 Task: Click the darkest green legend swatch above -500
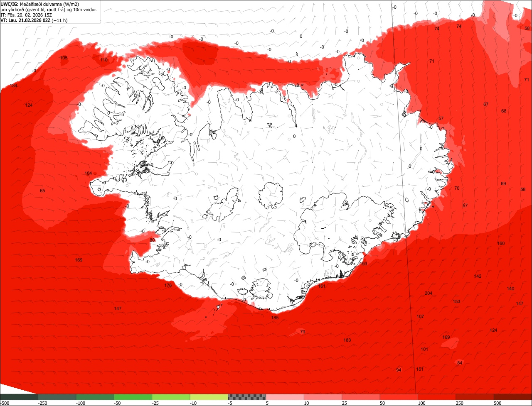(19, 397)
